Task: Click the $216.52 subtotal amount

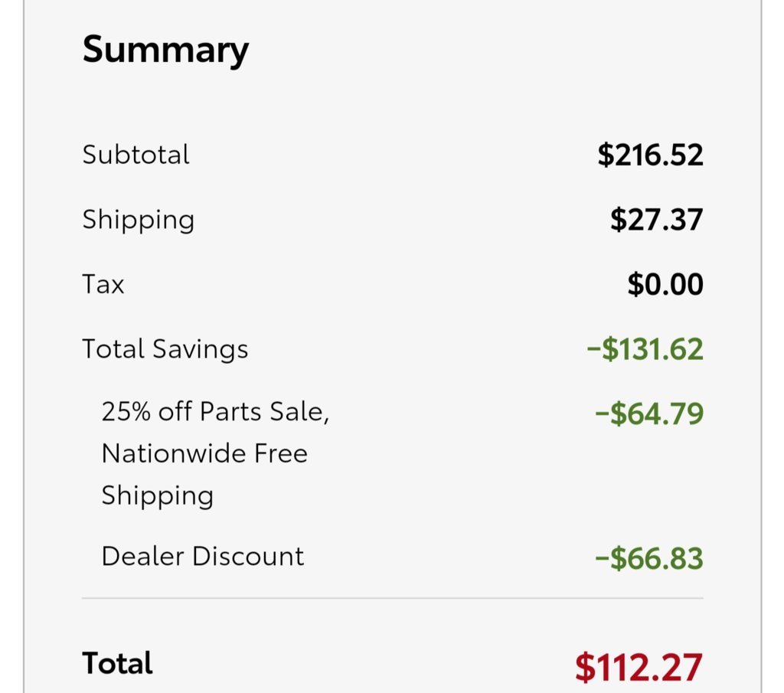Action: click(650, 155)
